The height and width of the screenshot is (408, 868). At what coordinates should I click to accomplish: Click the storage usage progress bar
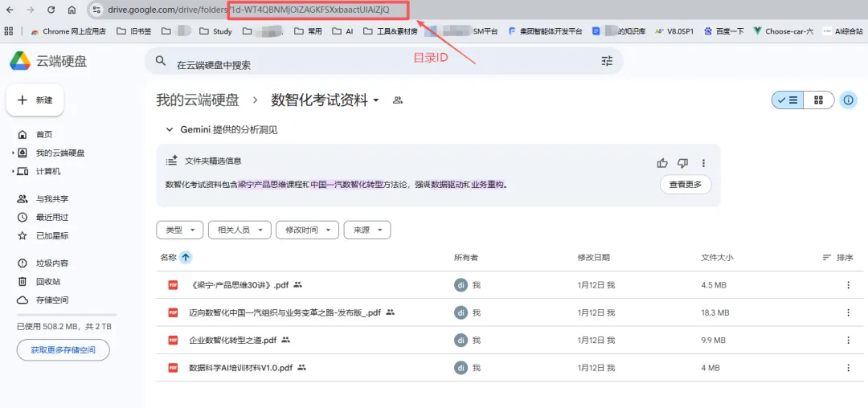67,315
